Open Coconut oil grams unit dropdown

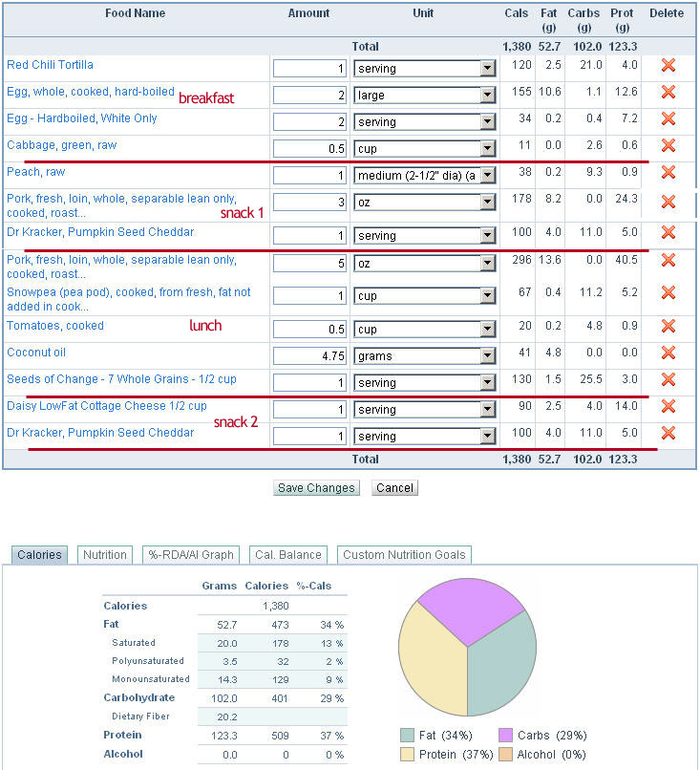[488, 356]
